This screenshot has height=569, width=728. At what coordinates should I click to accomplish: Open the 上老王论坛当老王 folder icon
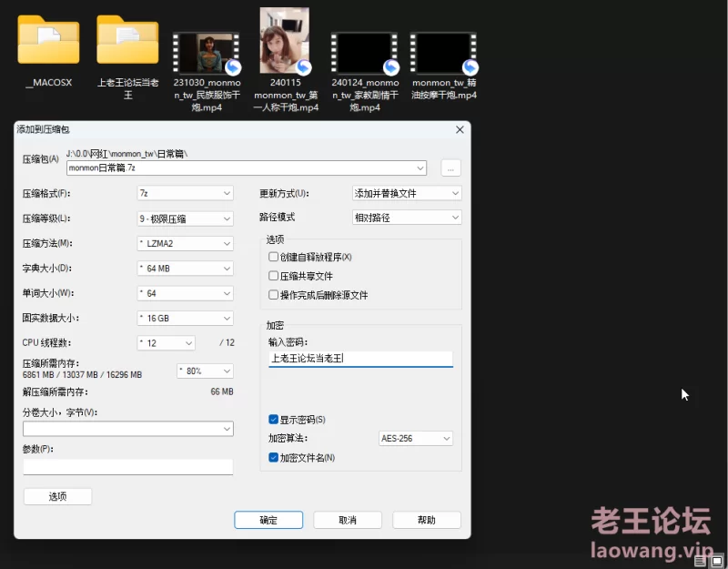point(127,40)
